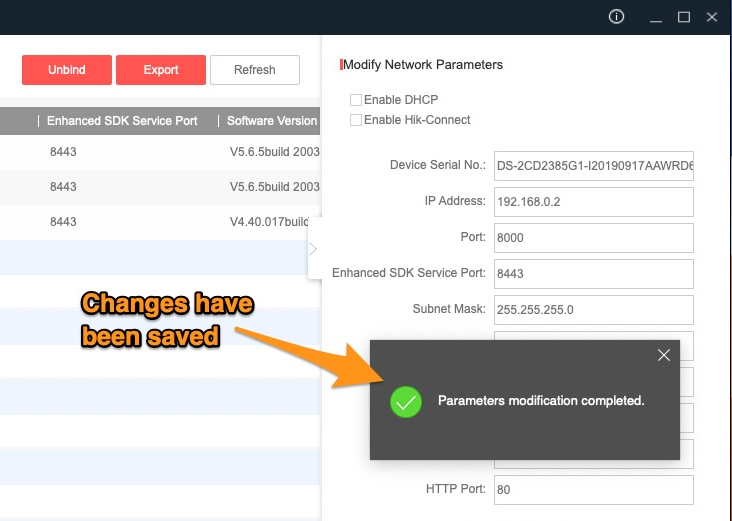732x521 pixels.
Task: Edit the IP Address field
Action: pos(593,201)
